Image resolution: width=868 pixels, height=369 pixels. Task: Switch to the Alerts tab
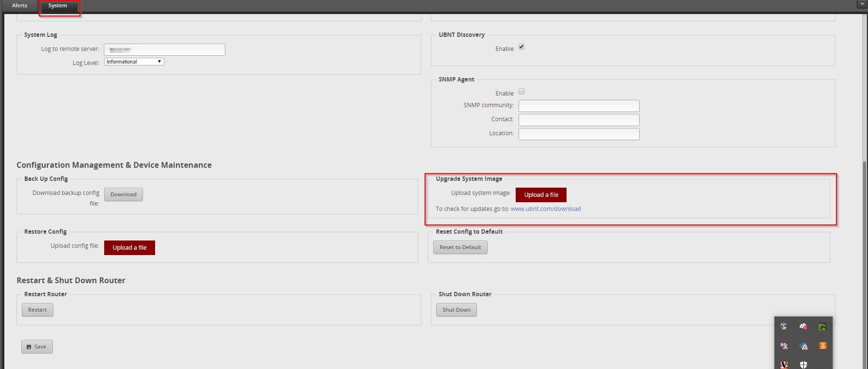point(19,5)
